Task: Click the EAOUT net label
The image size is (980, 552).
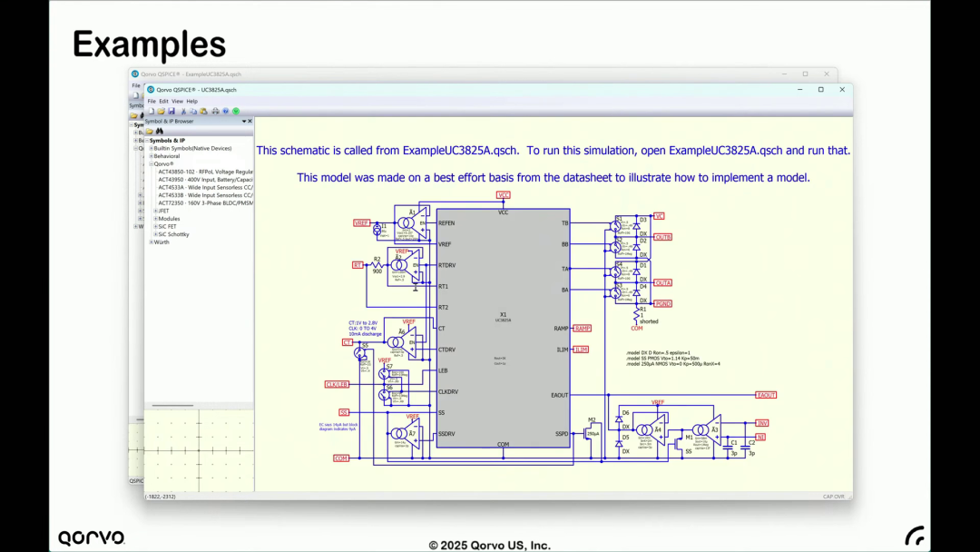Action: (766, 395)
